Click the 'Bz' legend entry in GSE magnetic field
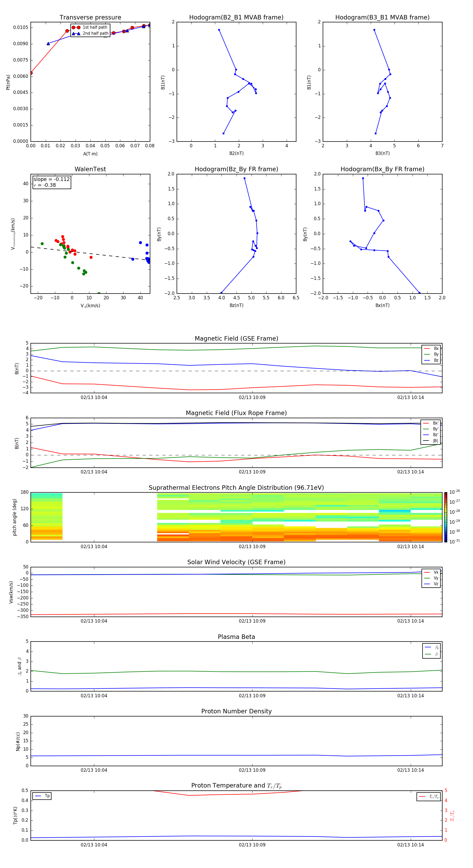473x868 pixels. (431, 360)
